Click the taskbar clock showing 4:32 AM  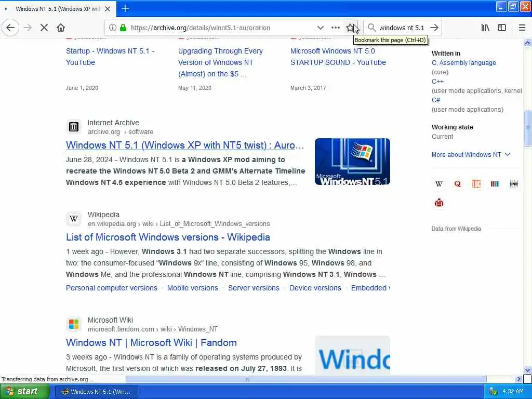513,392
